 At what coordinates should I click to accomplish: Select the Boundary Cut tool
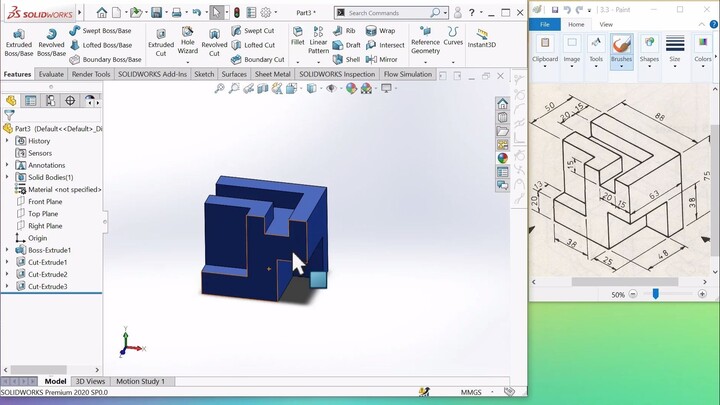click(258, 59)
